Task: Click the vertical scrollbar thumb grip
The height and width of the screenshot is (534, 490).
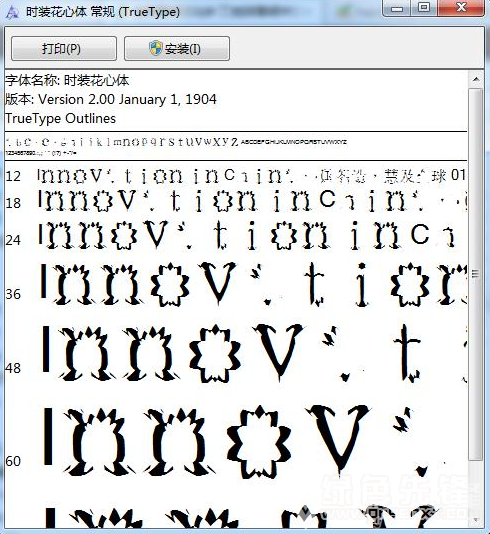Action: pyautogui.click(x=476, y=273)
